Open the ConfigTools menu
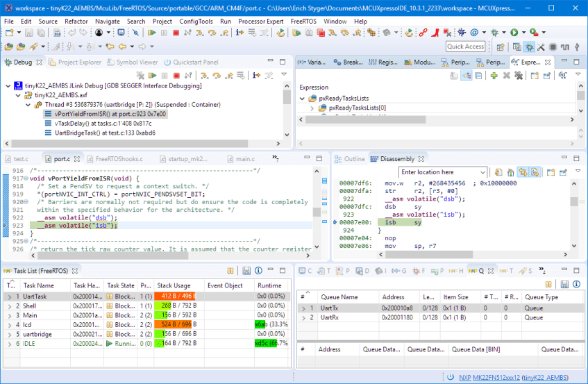Screen dimensions: 588x384 (196, 22)
